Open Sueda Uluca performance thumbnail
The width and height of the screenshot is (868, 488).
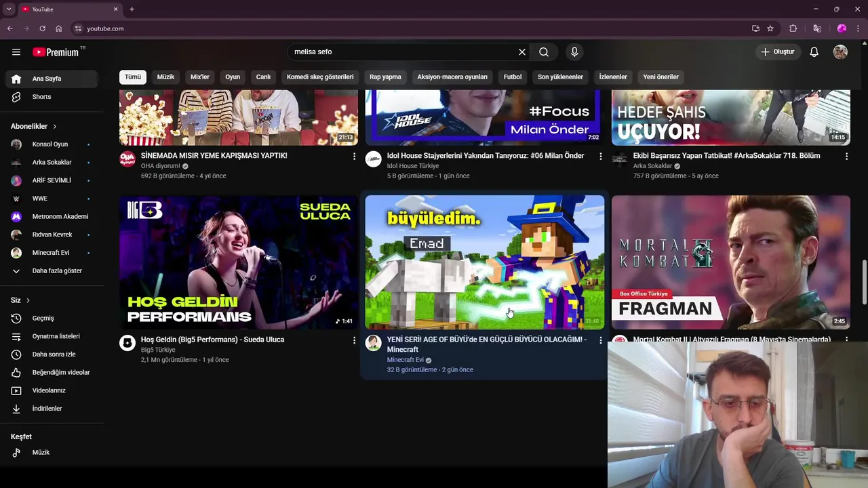(x=239, y=262)
